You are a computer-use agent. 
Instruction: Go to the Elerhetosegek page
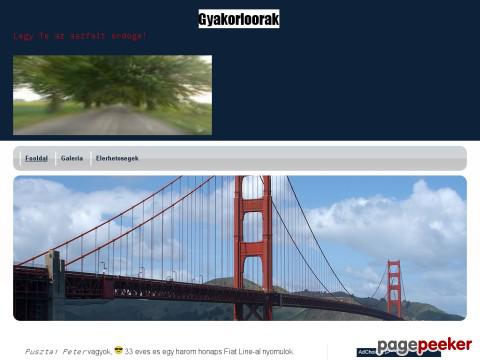(117, 158)
